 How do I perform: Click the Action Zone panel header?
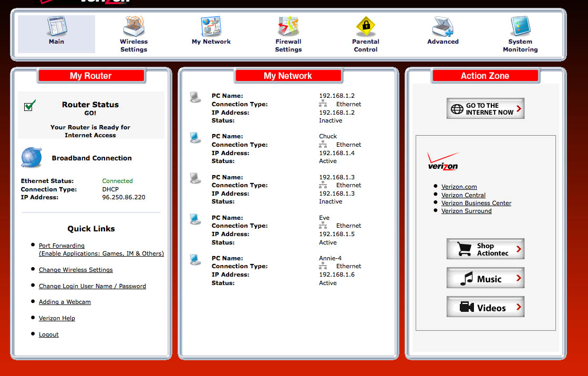pos(485,76)
